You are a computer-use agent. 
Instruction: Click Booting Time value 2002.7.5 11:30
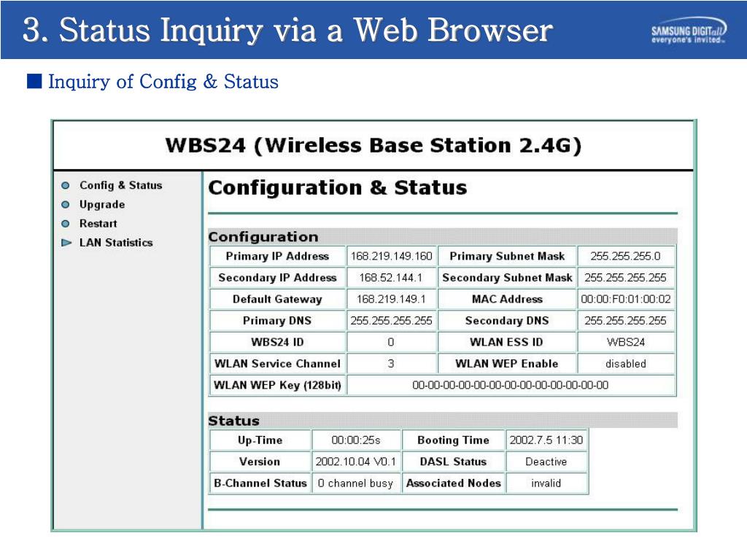point(546,440)
